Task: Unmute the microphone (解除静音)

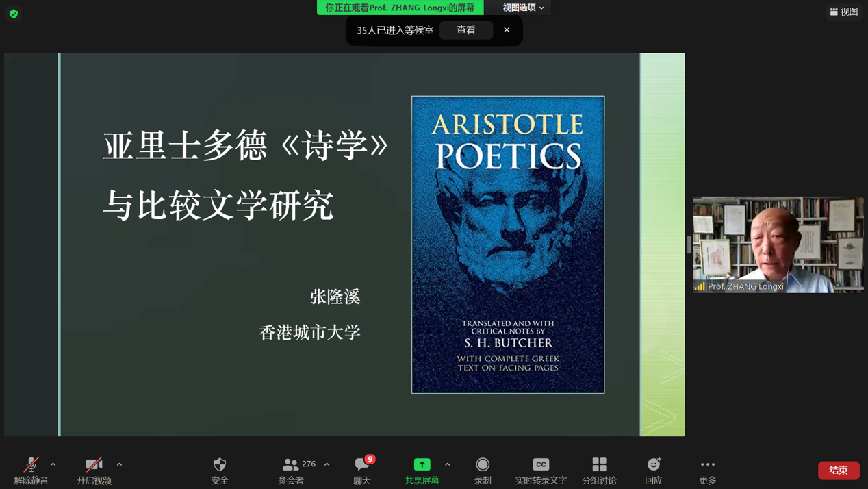Action: (31, 471)
